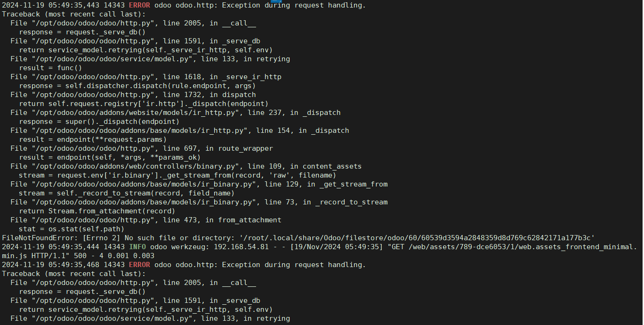This screenshot has width=644, height=325.
Task: Click the FileNotFoundError exception name
Action: point(34,238)
